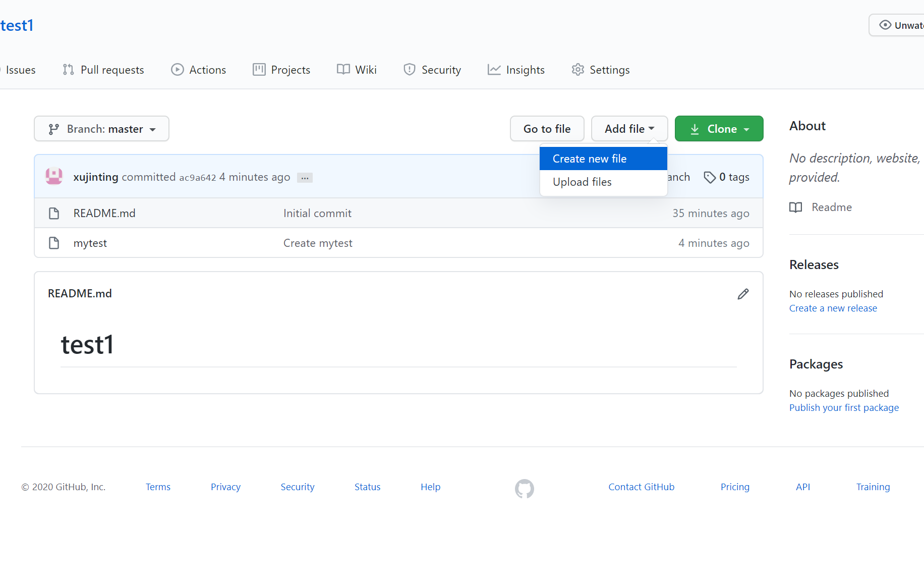This screenshot has width=924, height=578.
Task: Select Create new file menu item
Action: 603,159
